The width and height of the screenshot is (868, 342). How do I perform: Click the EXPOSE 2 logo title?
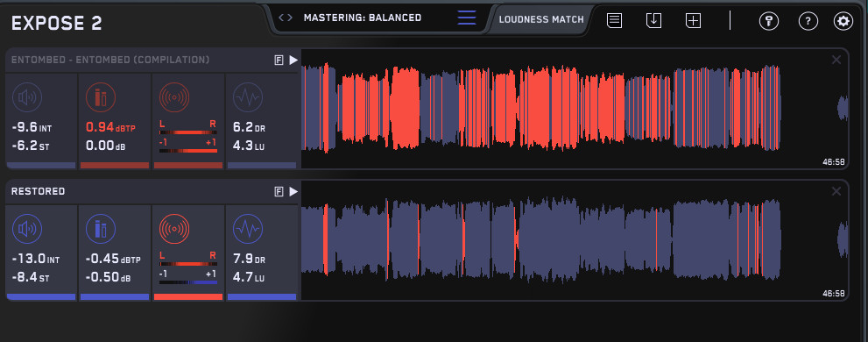coord(57,24)
